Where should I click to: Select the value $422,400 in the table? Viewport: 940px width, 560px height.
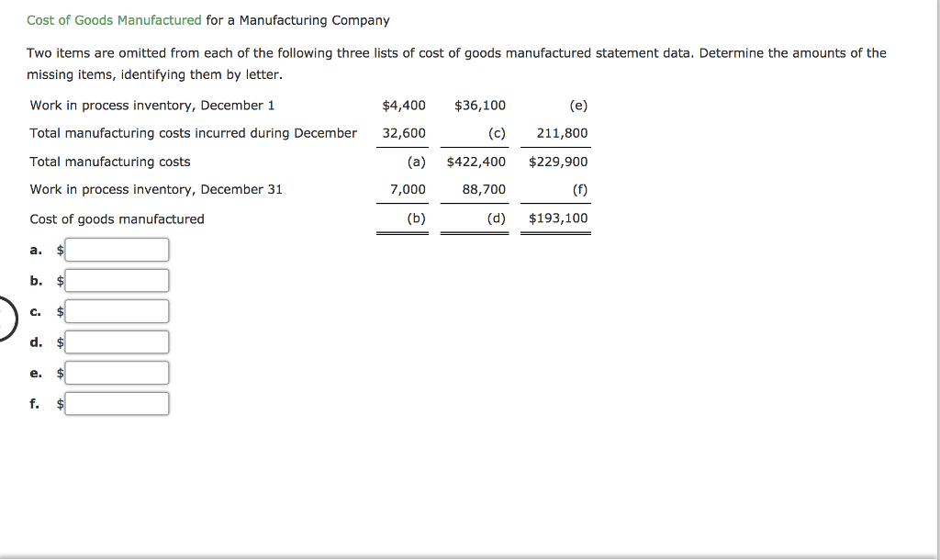[x=475, y=161]
